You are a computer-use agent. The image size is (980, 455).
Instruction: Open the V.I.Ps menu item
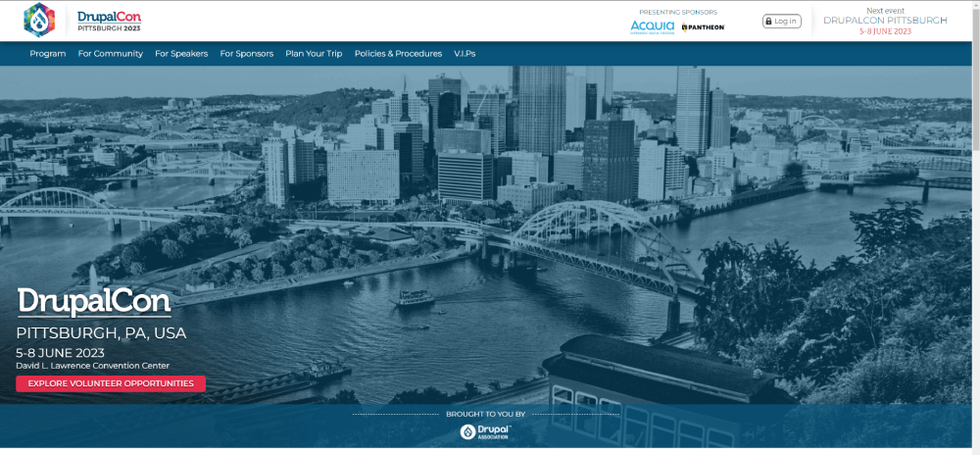click(x=465, y=54)
